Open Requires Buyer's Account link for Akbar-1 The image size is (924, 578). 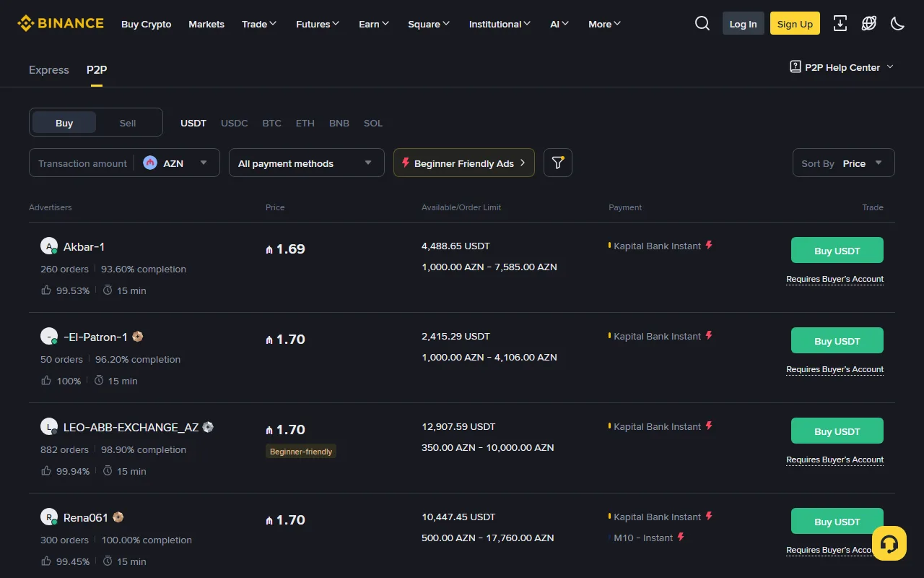coord(835,279)
